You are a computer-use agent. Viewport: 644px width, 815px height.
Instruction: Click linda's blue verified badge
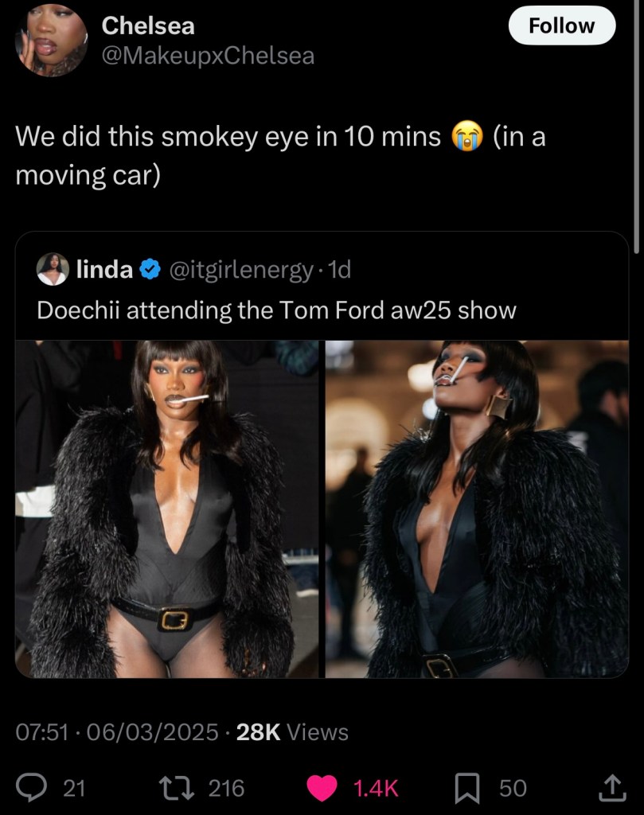point(149,271)
